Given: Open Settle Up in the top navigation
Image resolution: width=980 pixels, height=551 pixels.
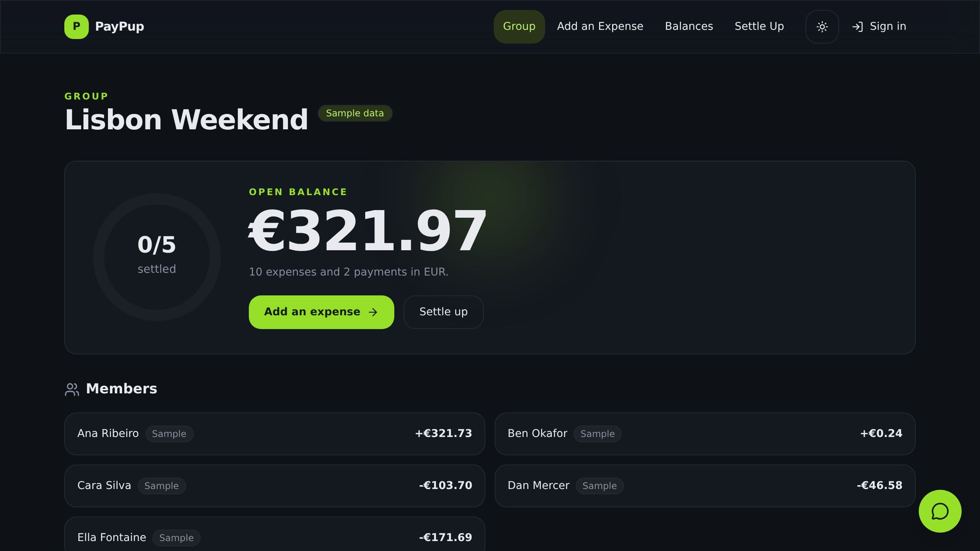Looking at the screenshot, I should click(x=759, y=26).
